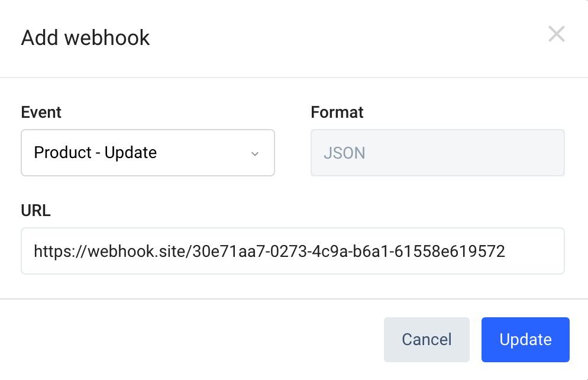Click the Event field label

coord(41,112)
